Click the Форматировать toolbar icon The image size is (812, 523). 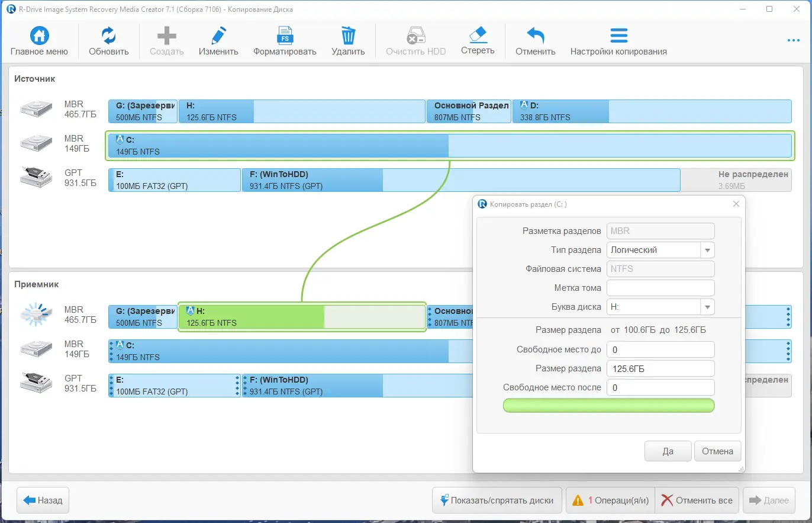285,36
